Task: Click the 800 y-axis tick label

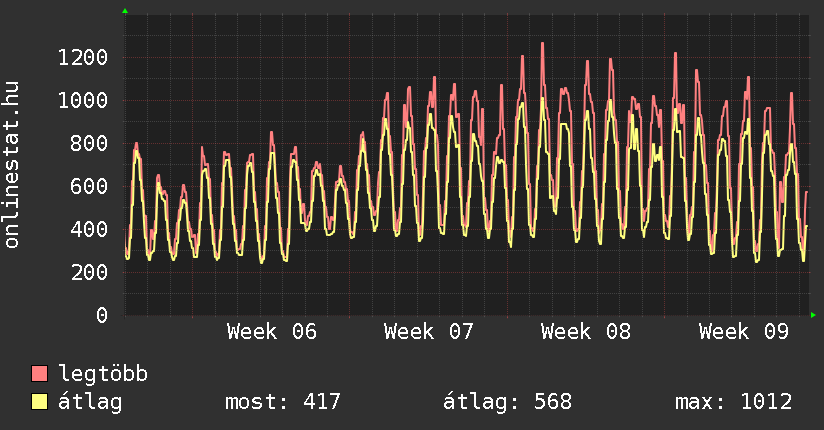Action: 88,143
